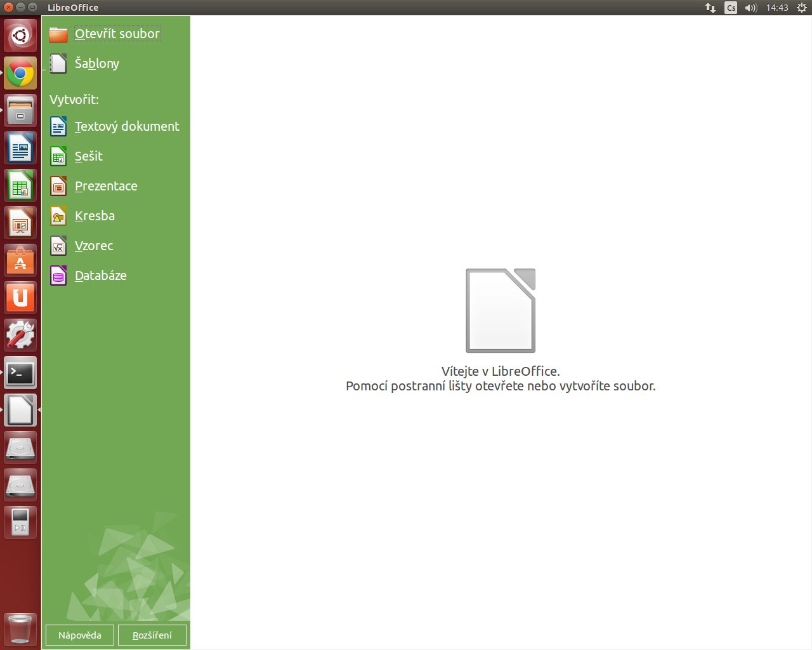Screen dimensions: 812x650
Task: Click the Base icon beside Databáze
Action: pyautogui.click(x=58, y=275)
